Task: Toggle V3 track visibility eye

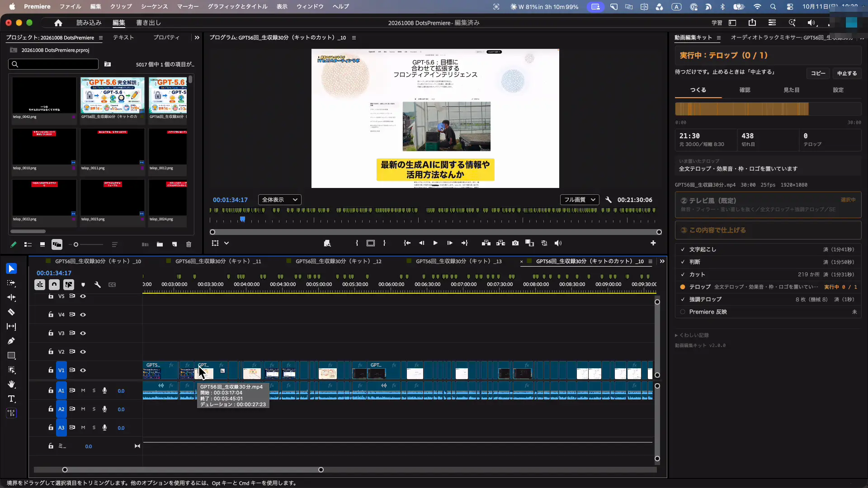Action: click(x=83, y=333)
